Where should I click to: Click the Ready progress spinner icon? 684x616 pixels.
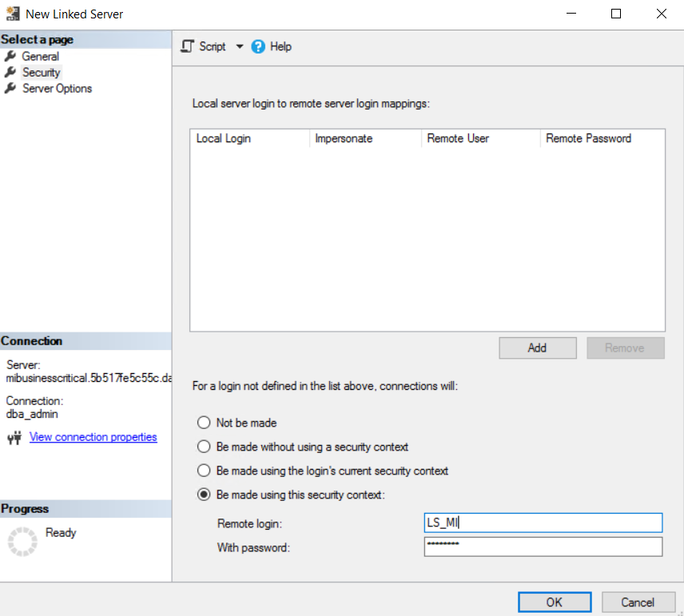click(x=22, y=541)
